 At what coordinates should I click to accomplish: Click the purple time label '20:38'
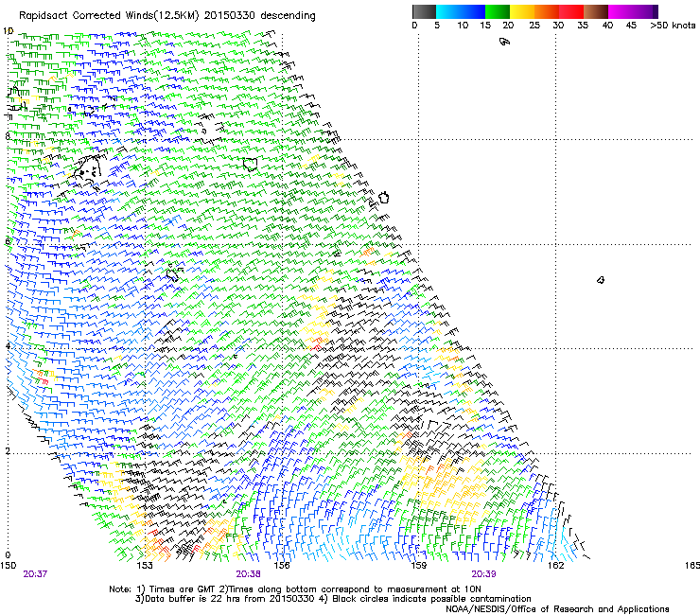(248, 574)
